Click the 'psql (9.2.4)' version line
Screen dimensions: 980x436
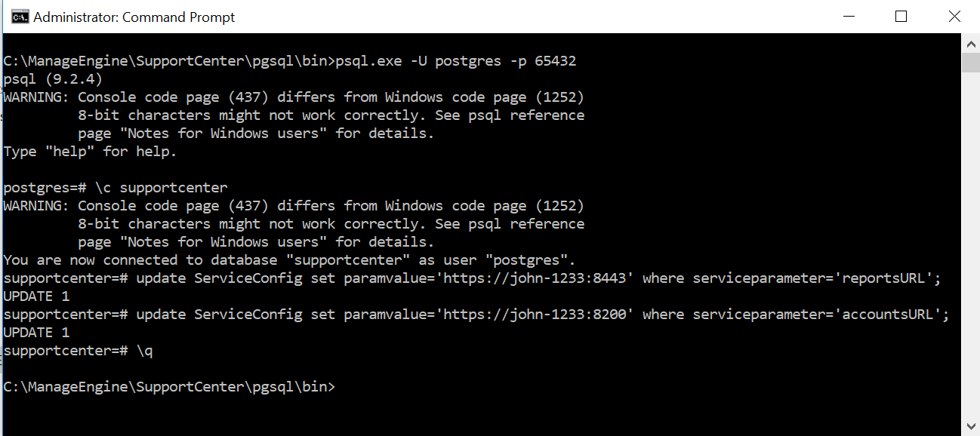tap(53, 79)
